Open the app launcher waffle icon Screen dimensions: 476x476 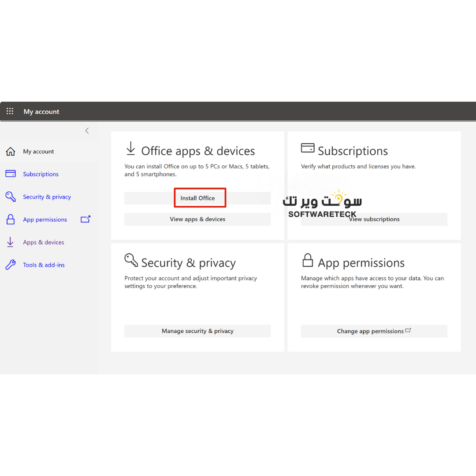click(x=10, y=112)
